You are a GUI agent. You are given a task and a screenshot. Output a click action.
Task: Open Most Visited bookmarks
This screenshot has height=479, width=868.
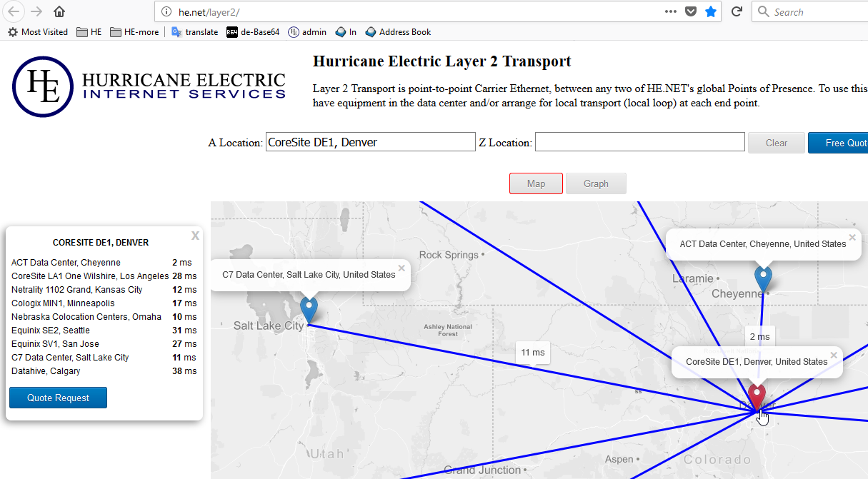pos(38,32)
